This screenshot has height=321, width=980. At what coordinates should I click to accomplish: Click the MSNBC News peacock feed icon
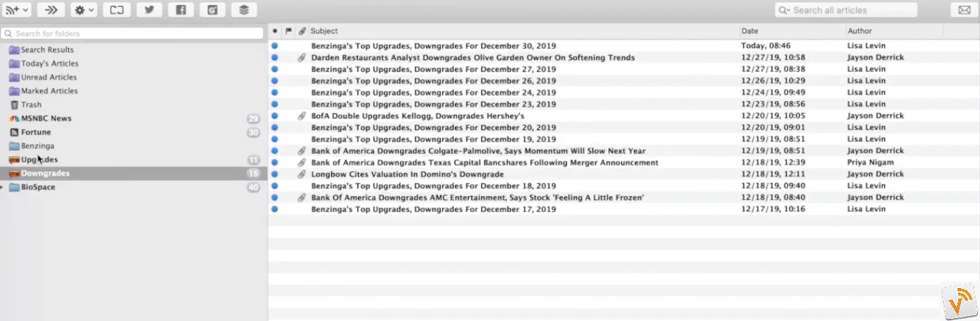[x=14, y=118]
